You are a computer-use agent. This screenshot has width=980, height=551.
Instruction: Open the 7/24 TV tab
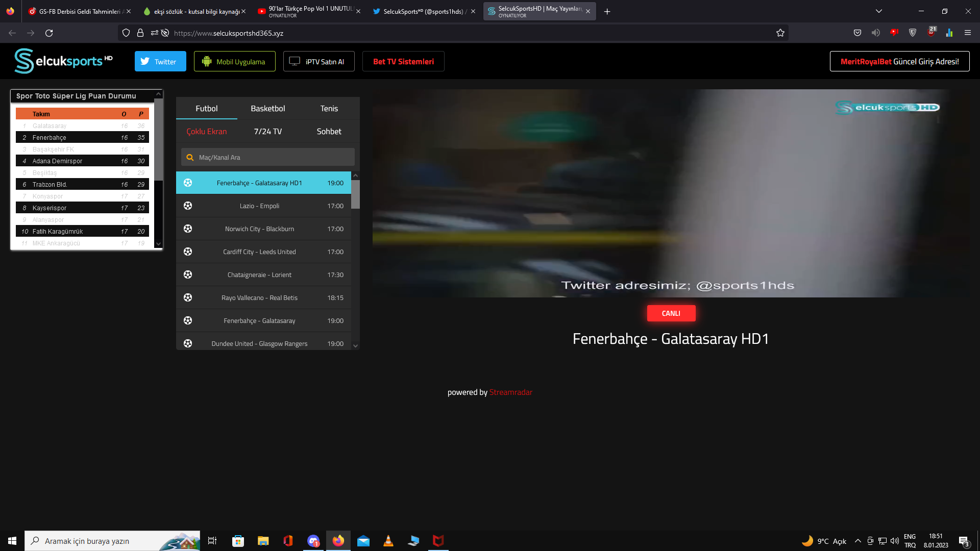coord(267,132)
